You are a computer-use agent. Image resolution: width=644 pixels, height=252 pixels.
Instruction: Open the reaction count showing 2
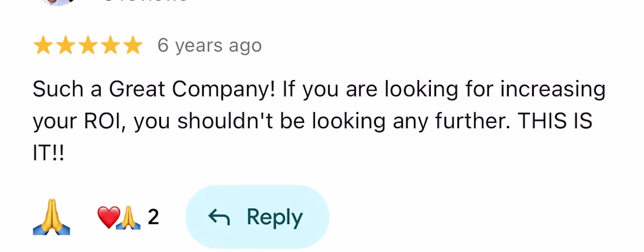click(x=153, y=218)
